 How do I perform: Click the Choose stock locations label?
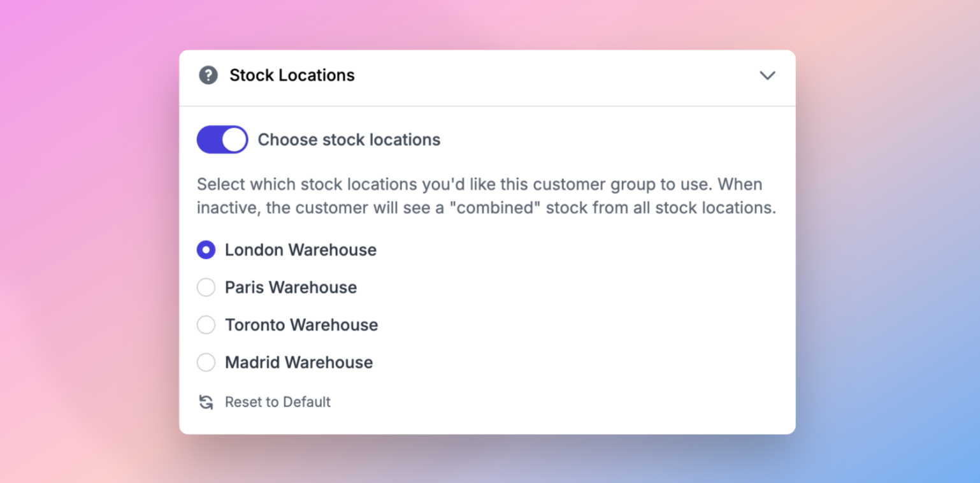click(349, 140)
